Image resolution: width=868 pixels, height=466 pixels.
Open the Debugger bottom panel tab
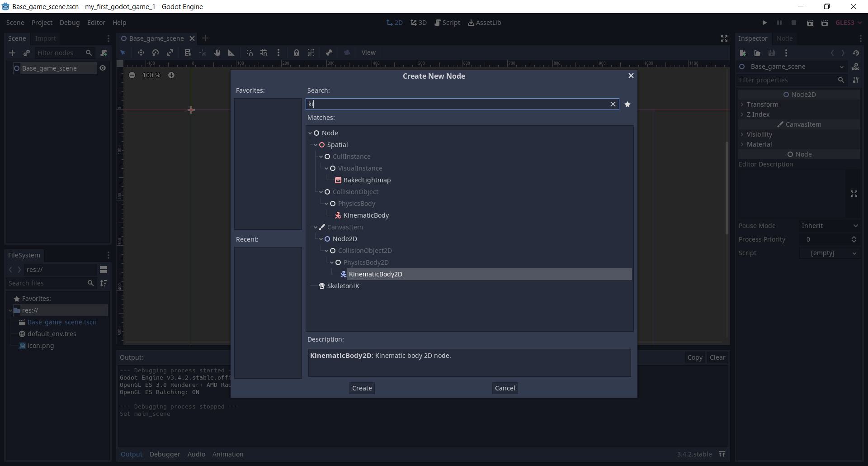click(x=165, y=454)
